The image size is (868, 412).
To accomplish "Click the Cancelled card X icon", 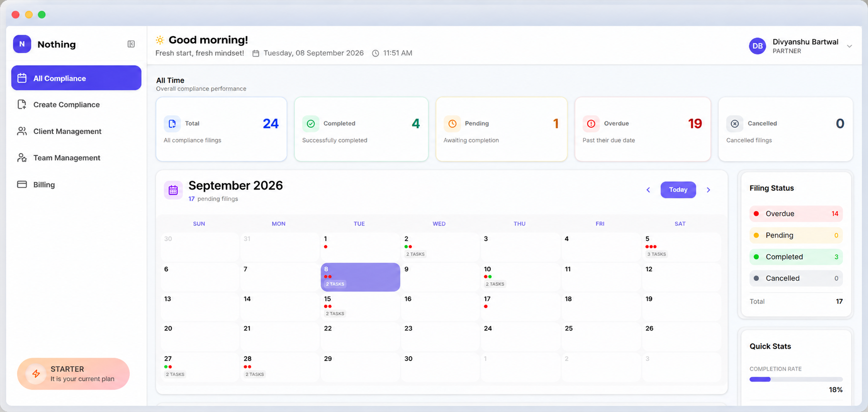I will pos(735,124).
